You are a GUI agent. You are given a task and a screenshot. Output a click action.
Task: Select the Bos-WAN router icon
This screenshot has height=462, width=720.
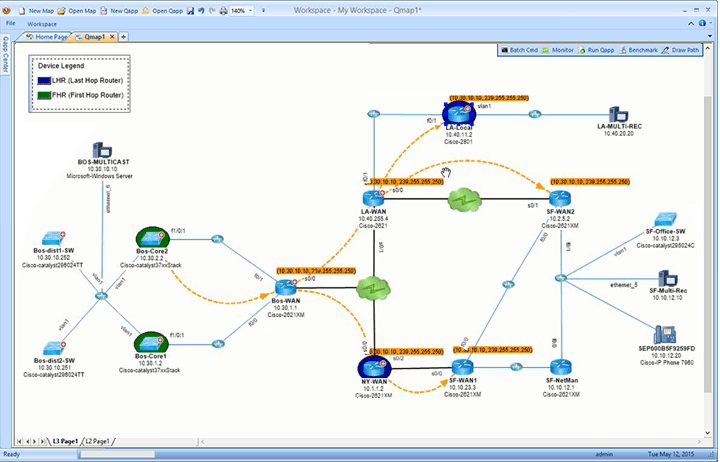click(x=286, y=287)
